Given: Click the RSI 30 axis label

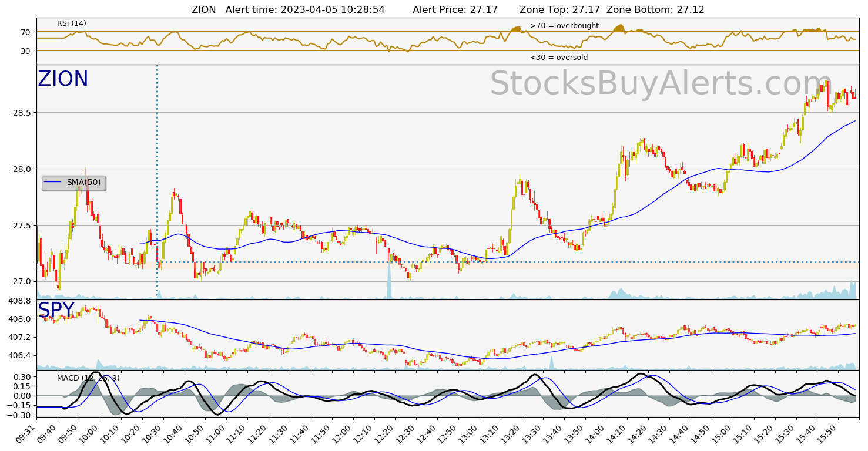Looking at the screenshot, I should coord(26,51).
